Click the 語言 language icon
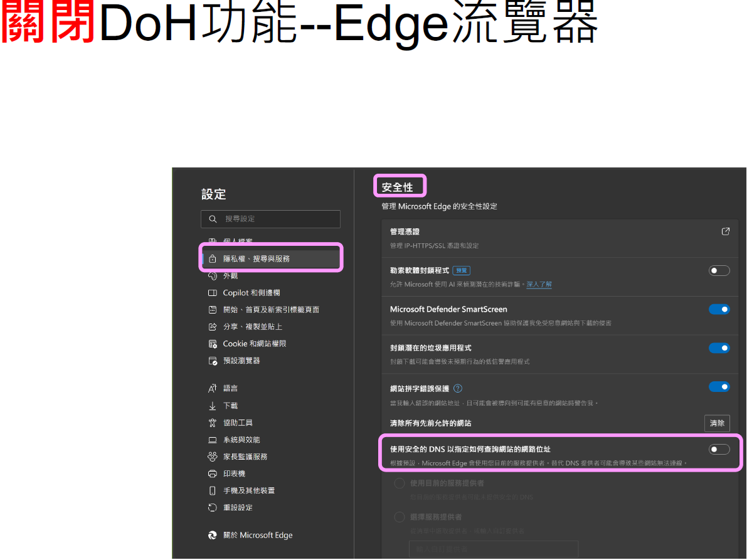The image size is (747, 560). pyautogui.click(x=212, y=389)
